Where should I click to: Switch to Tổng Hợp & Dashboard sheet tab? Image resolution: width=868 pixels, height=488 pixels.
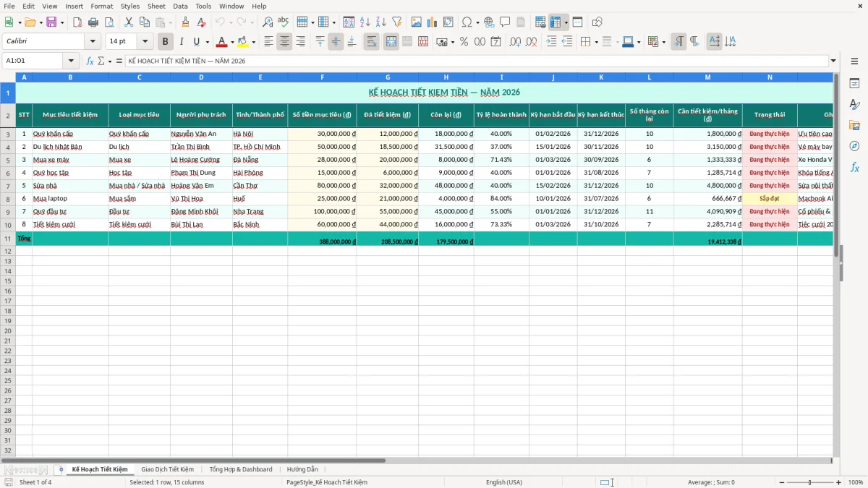pos(241,469)
